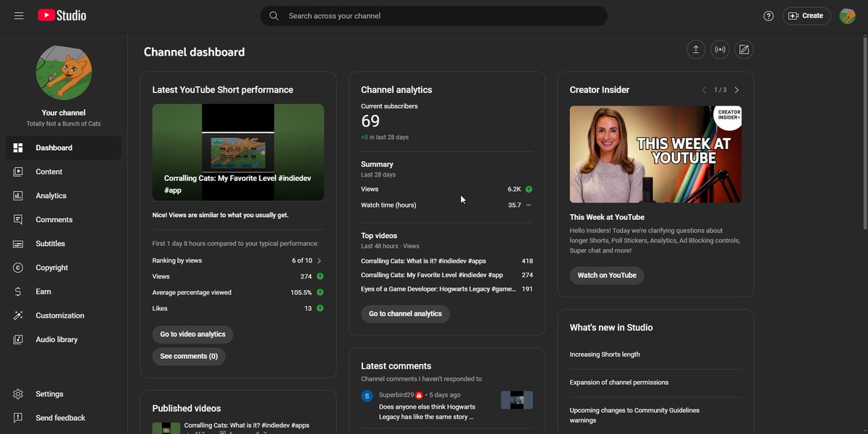Click the green Likes up-arrow indicator
The width and height of the screenshot is (868, 434).
320,308
